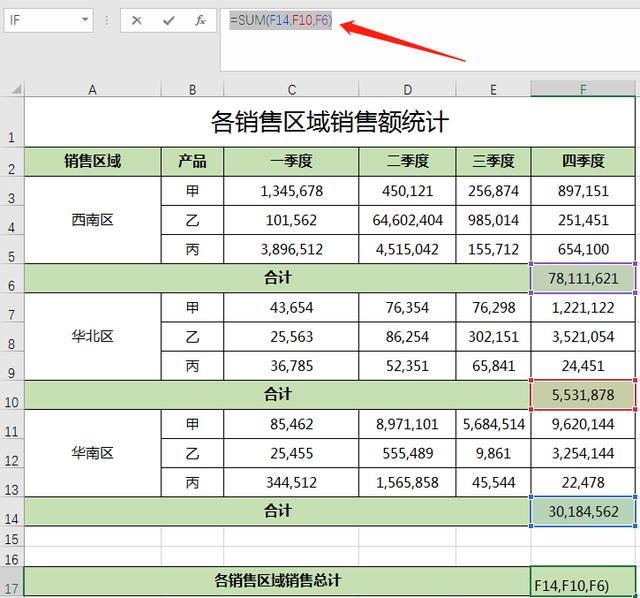Click cell with value 302,151
Screen dimensions: 640x598
493,337
